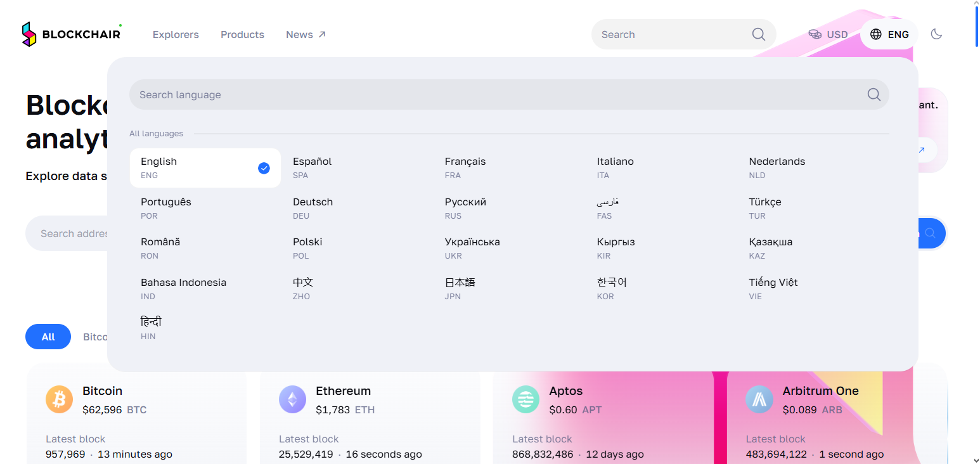Choose 日本語 from language list

508,288
